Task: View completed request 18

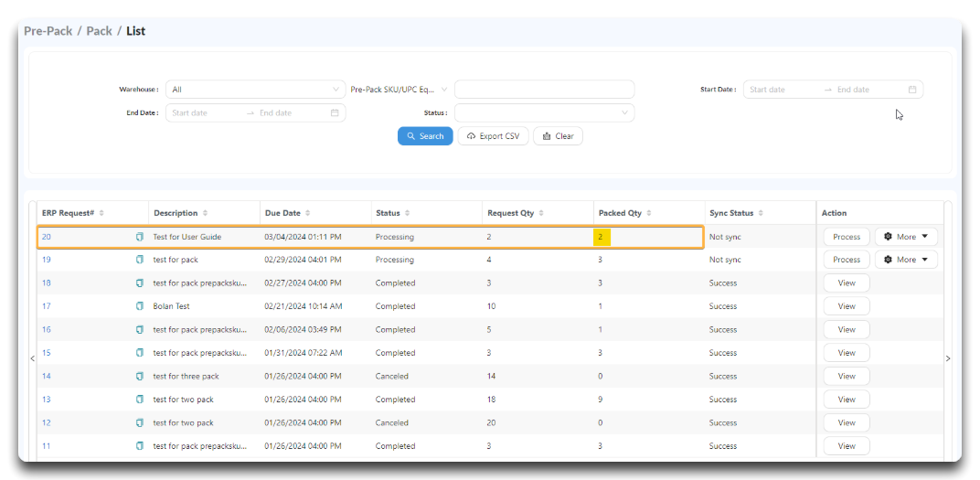Action: point(847,283)
